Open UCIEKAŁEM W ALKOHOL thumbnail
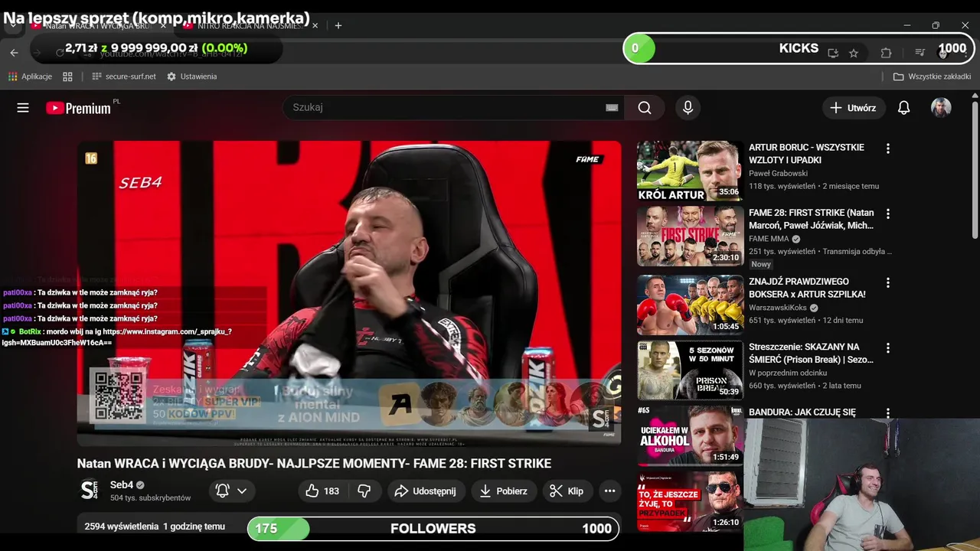 pos(690,435)
